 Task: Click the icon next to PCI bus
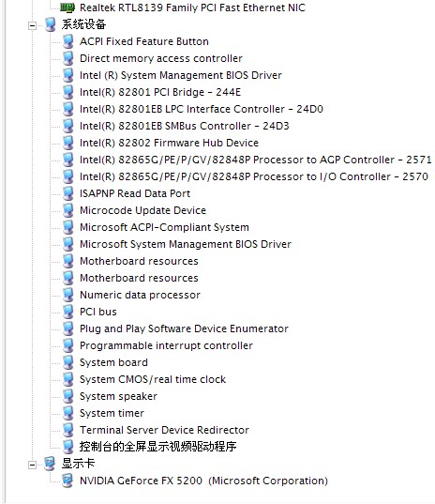coord(67,312)
